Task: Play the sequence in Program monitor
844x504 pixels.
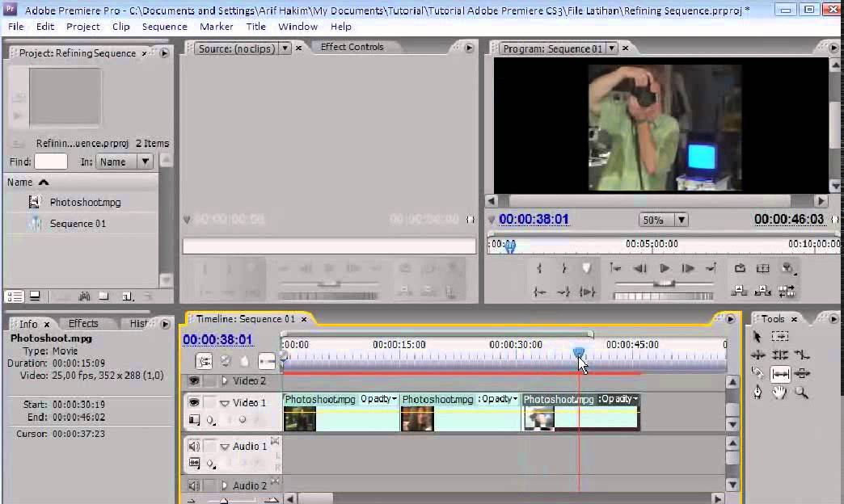Action: (x=665, y=268)
